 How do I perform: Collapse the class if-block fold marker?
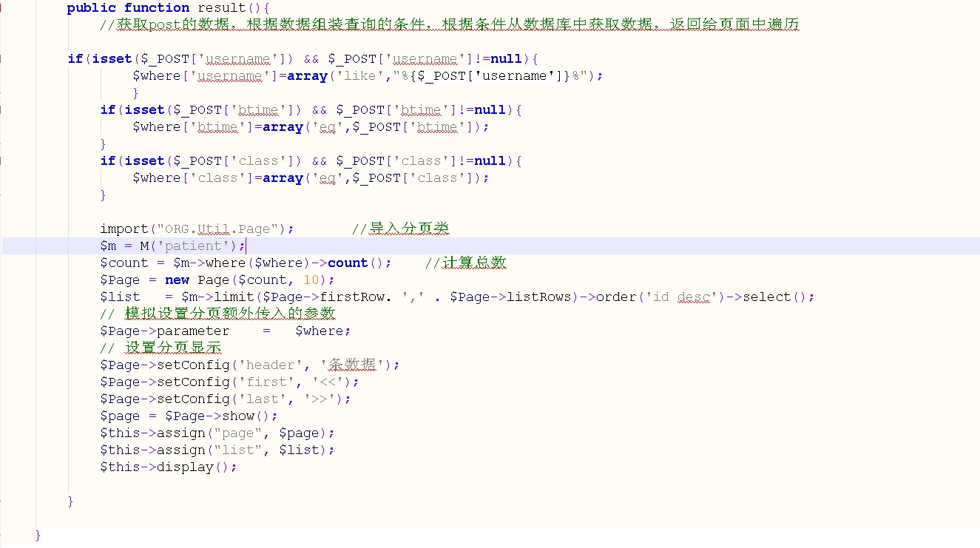[1, 160]
